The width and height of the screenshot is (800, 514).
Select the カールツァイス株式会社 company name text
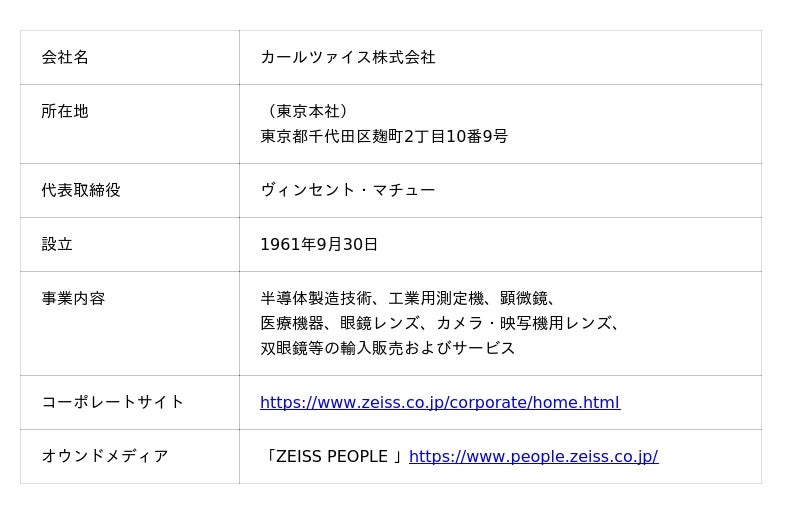347,58
